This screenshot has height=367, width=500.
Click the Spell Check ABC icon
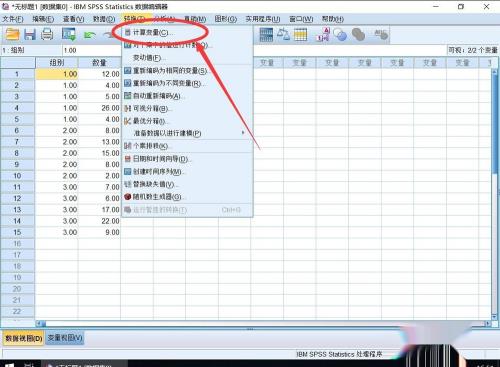click(x=381, y=34)
